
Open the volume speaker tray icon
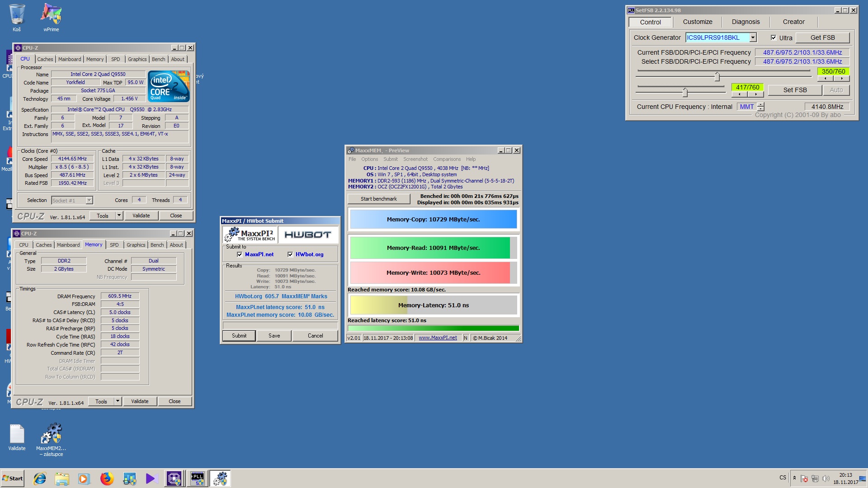826,479
